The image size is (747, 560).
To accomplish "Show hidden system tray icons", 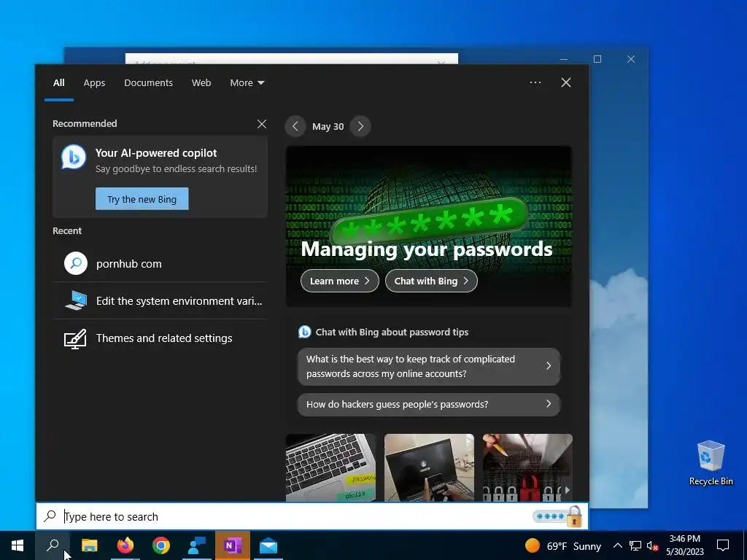I will click(x=617, y=545).
